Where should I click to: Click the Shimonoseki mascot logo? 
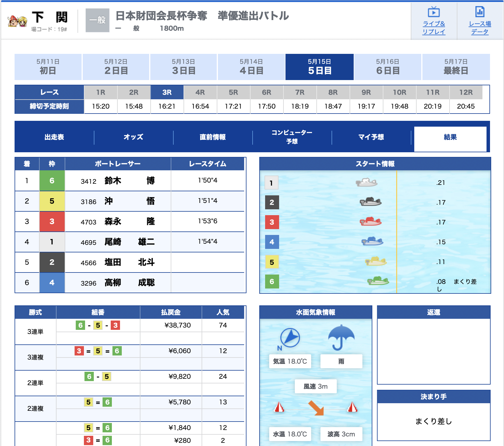[17, 21]
